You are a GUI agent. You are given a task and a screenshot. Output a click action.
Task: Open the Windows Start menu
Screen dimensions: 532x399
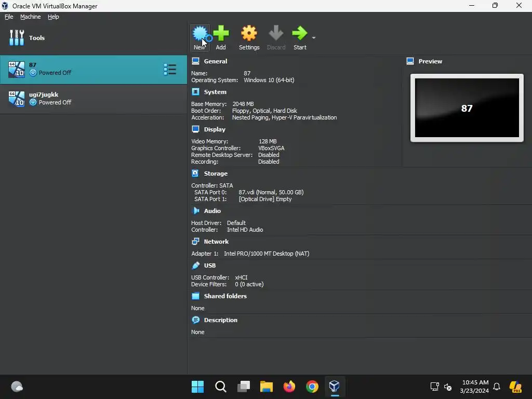(197, 387)
